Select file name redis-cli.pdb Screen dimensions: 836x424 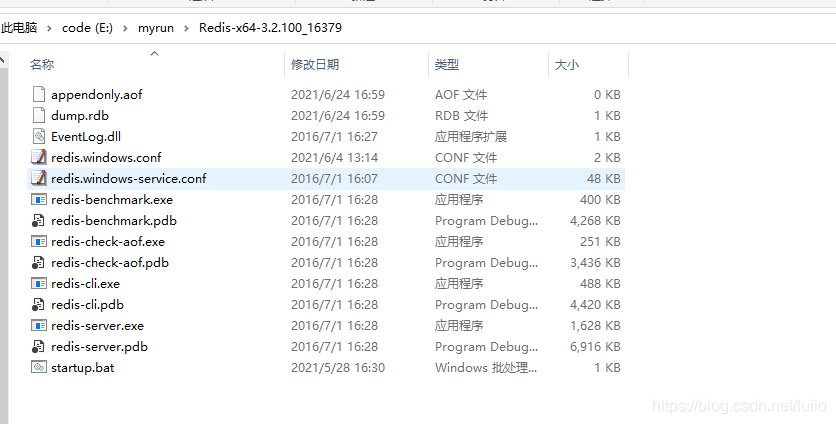(x=87, y=305)
